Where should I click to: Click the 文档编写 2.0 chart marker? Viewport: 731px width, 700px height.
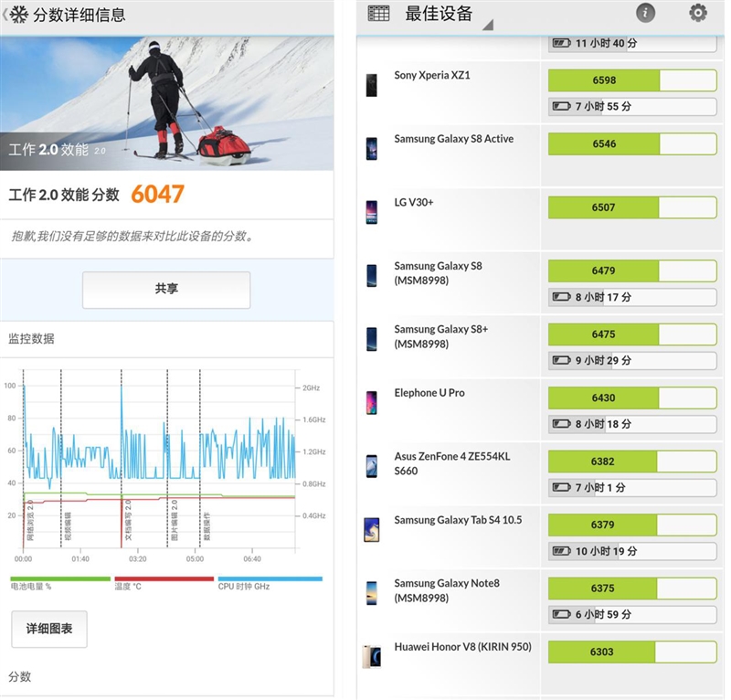point(128,521)
